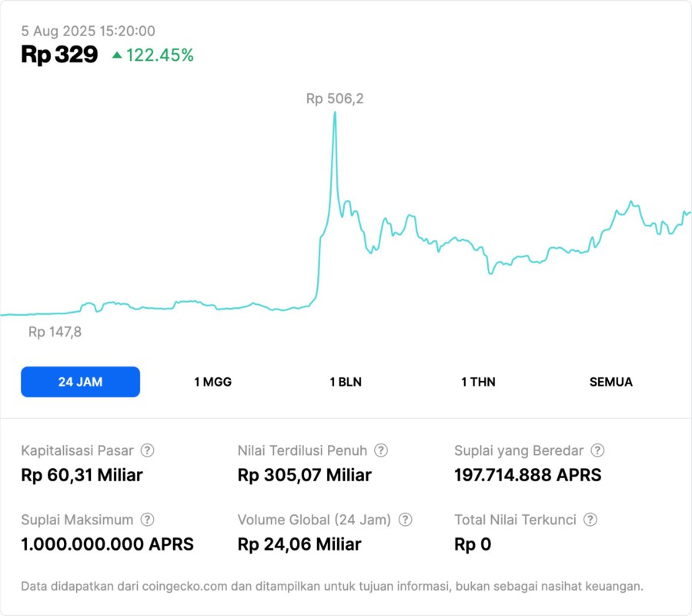Click the Suplai Maksimum question mark icon
The height and width of the screenshot is (616, 692).
[148, 520]
